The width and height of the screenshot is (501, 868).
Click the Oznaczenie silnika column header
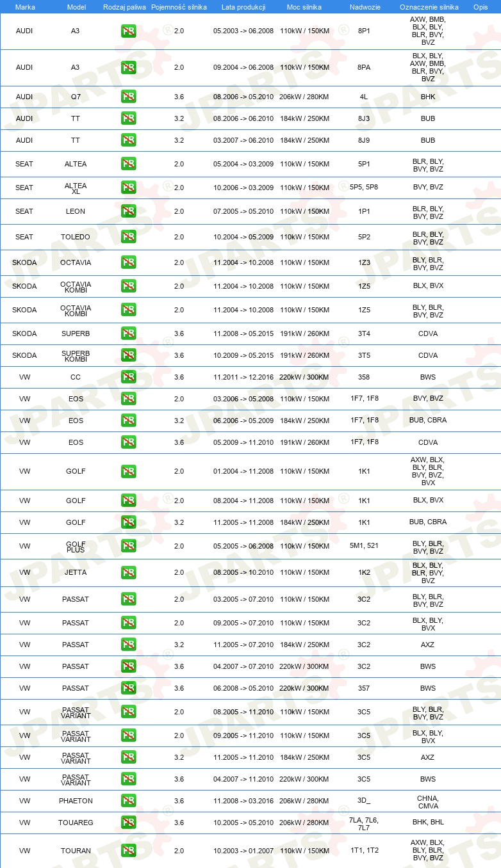[x=429, y=7]
